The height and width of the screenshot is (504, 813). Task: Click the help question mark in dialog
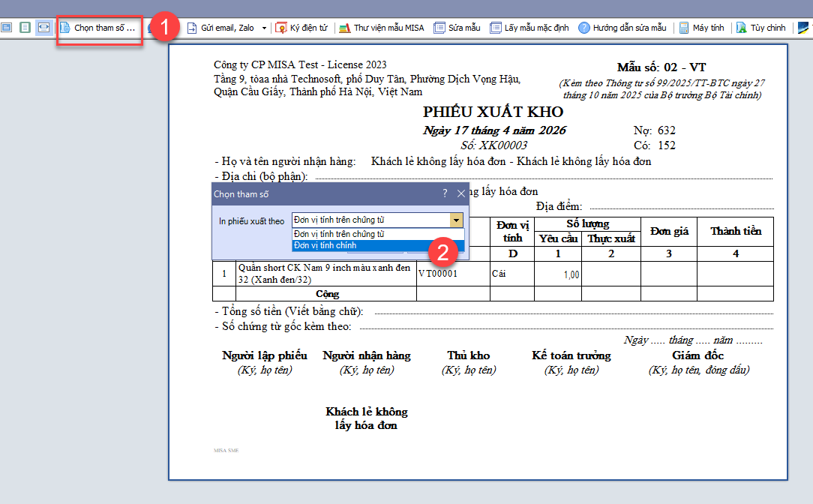point(445,193)
